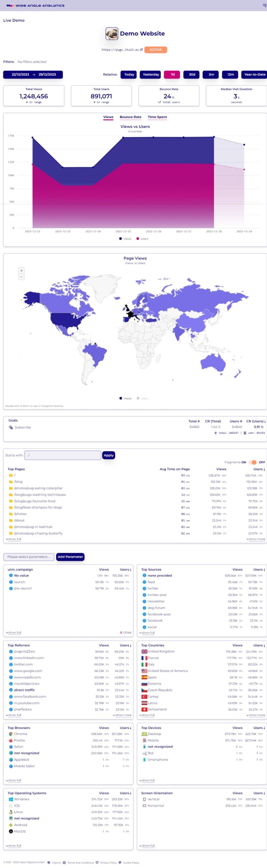The width and height of the screenshot is (267, 868).
Task: Expand Top Sources with show full
Action: point(147,632)
